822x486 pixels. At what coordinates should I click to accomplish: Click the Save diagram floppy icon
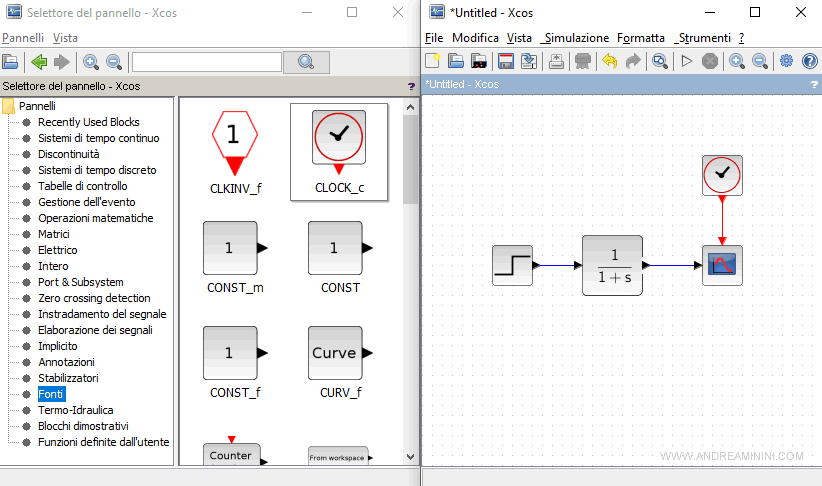(x=505, y=61)
